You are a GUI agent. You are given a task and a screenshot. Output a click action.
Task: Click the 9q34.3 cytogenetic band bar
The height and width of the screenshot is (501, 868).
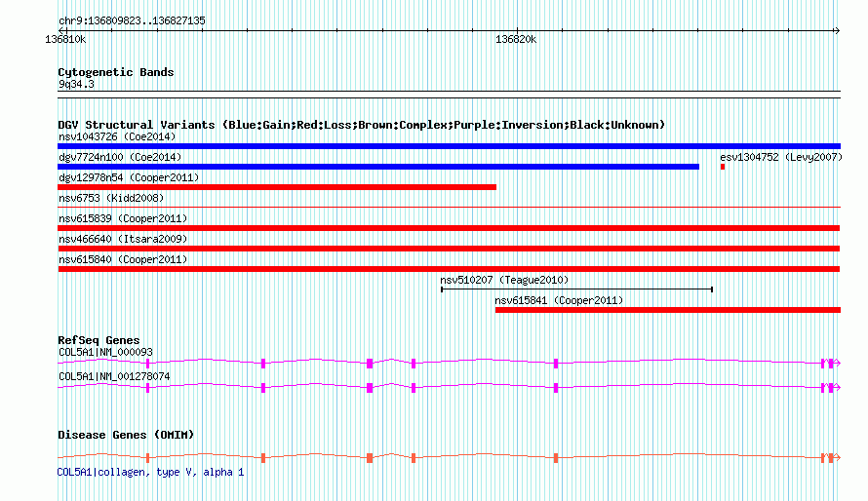[x=449, y=95]
